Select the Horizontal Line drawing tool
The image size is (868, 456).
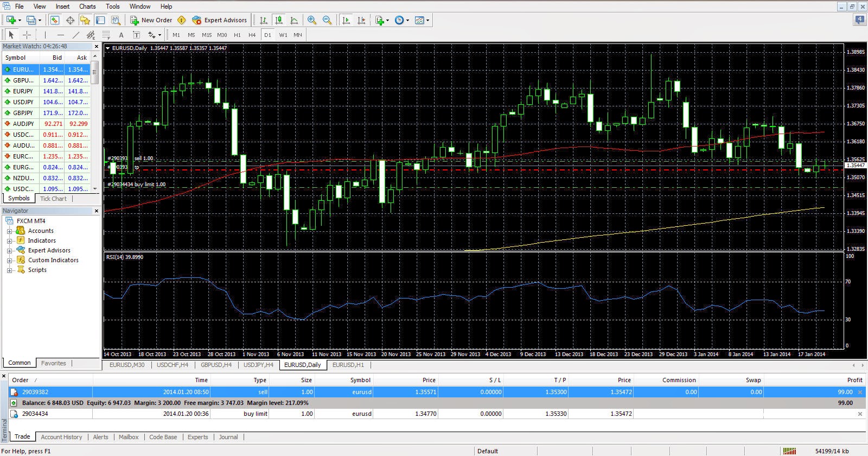click(x=61, y=35)
